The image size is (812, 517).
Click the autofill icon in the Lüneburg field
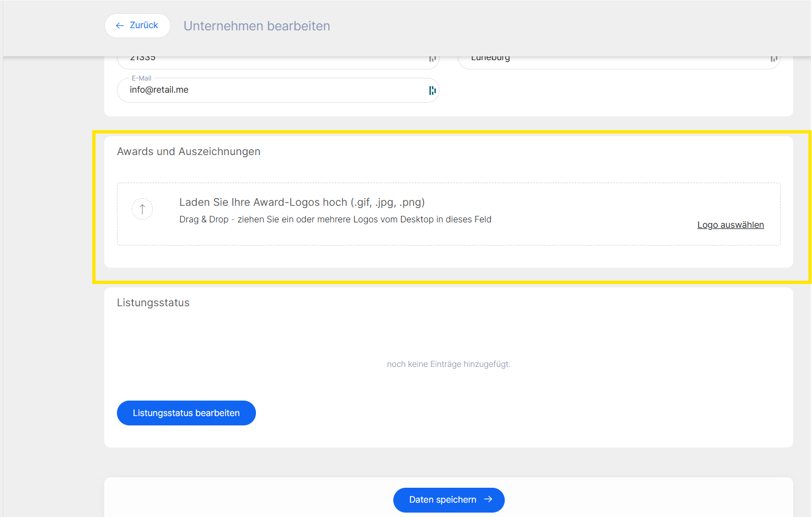coord(774,58)
